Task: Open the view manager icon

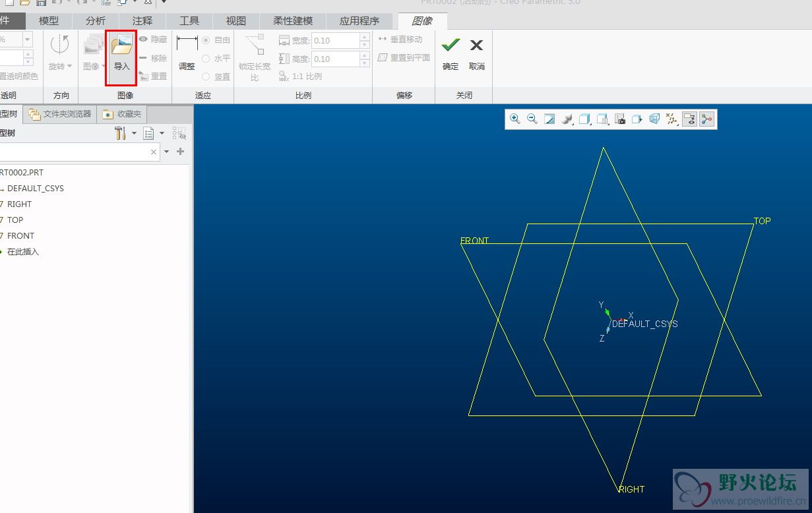Action: click(x=602, y=119)
